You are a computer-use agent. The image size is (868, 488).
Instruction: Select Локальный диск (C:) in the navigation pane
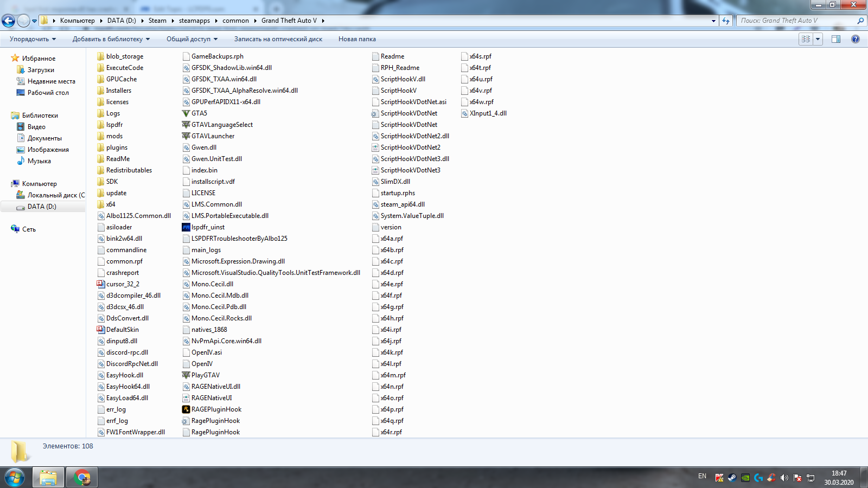56,195
